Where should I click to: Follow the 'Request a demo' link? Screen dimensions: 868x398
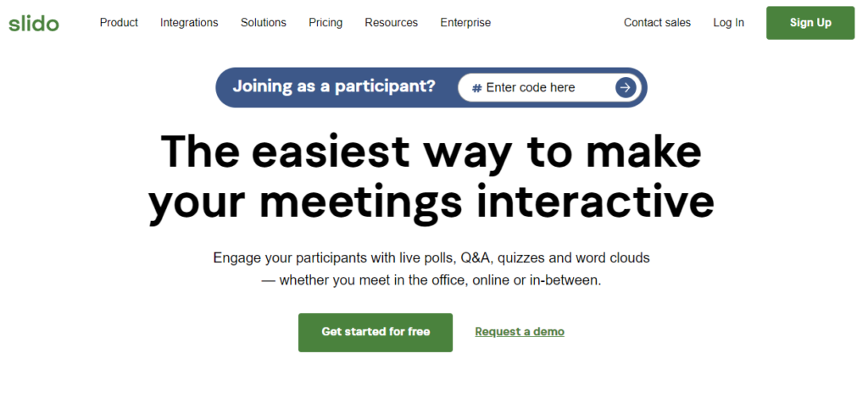(520, 332)
